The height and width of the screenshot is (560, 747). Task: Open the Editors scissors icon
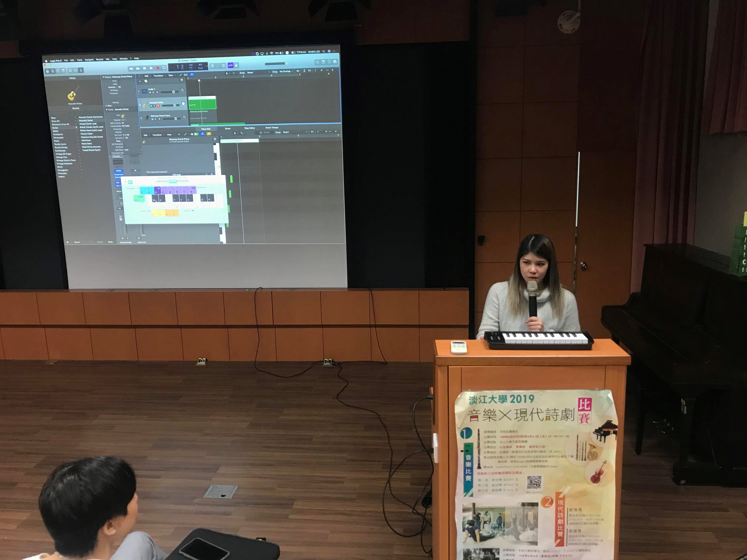coord(81,70)
